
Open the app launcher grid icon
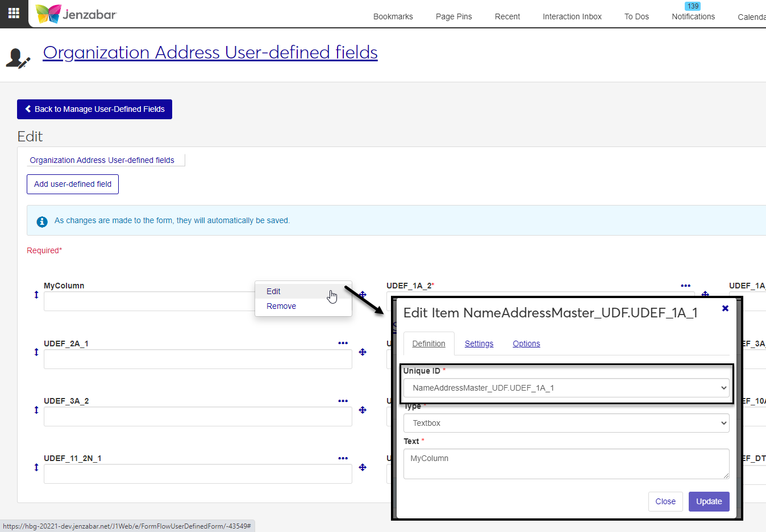pos(14,13)
